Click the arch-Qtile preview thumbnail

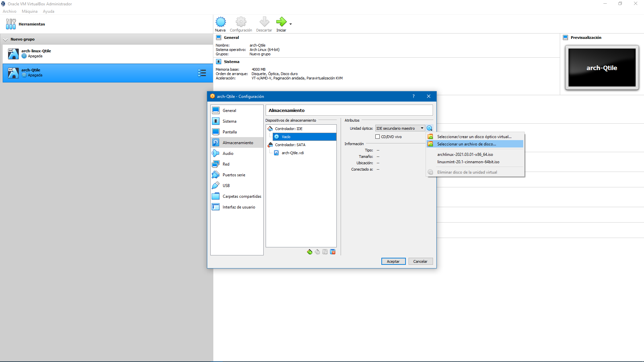click(602, 68)
